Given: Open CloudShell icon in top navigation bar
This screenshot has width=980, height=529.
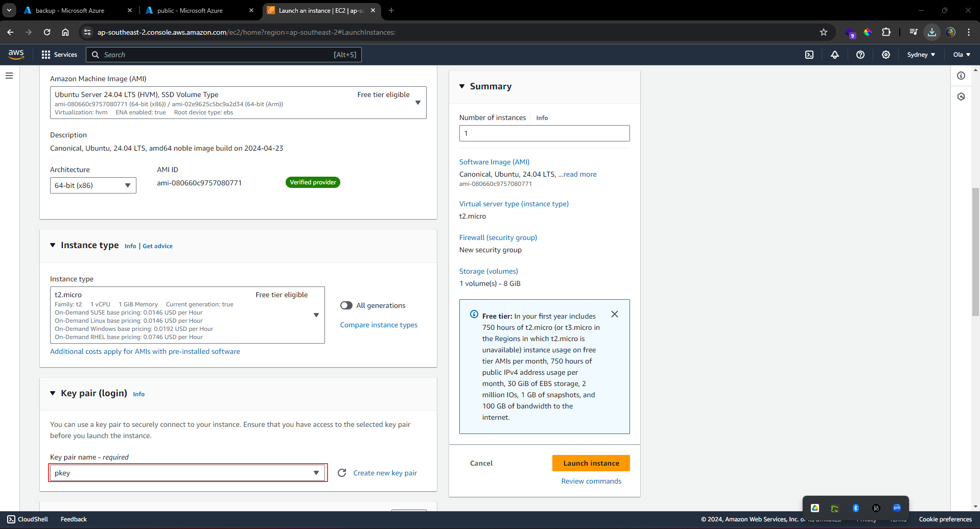Looking at the screenshot, I should (x=809, y=55).
